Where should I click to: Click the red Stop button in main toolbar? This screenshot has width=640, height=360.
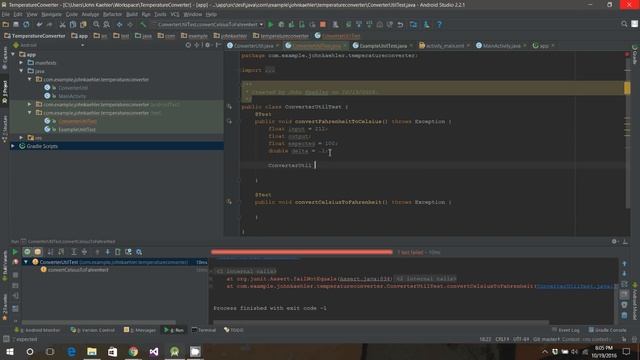point(323,24)
